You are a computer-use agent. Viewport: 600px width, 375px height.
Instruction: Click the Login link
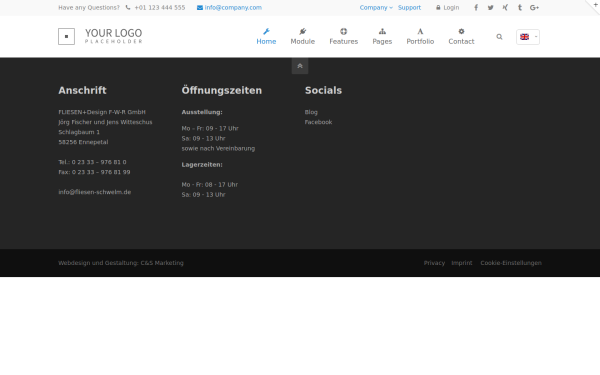tap(451, 8)
